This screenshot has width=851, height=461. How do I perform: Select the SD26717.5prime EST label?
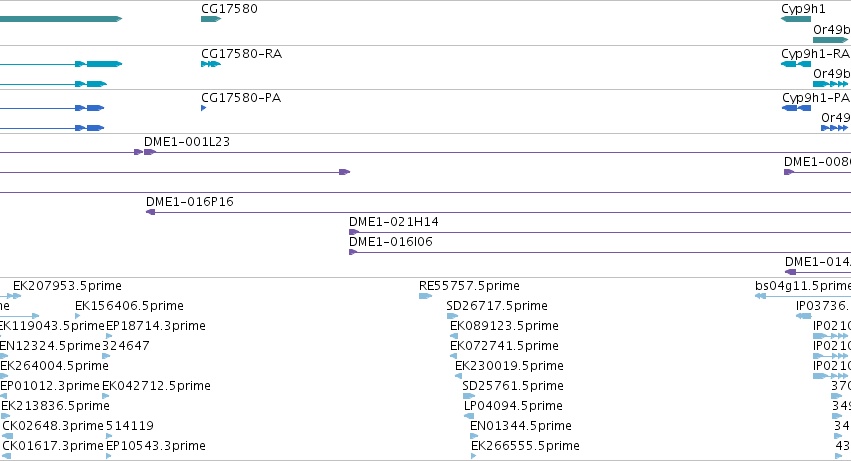[497, 306]
